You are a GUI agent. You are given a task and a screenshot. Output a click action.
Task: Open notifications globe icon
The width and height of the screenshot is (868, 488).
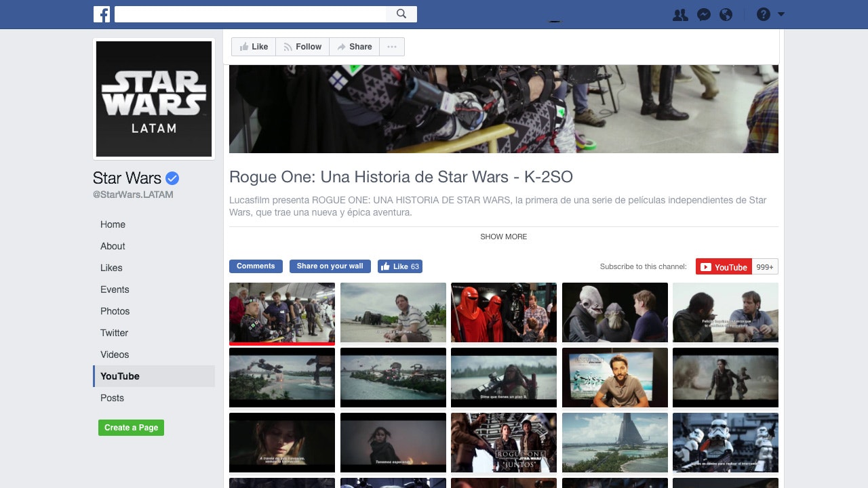click(726, 14)
